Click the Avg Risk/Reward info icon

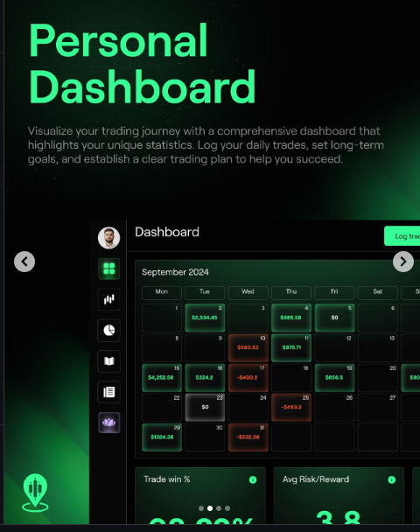tap(391, 479)
